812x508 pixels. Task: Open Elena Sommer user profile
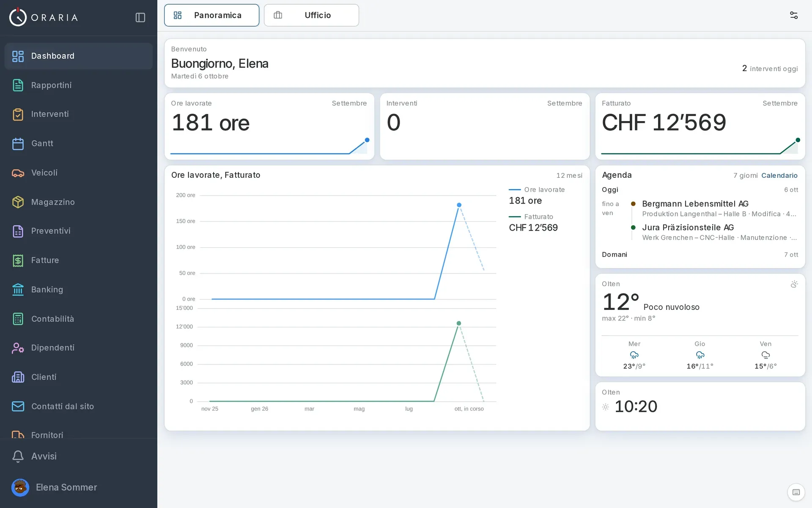click(79, 488)
